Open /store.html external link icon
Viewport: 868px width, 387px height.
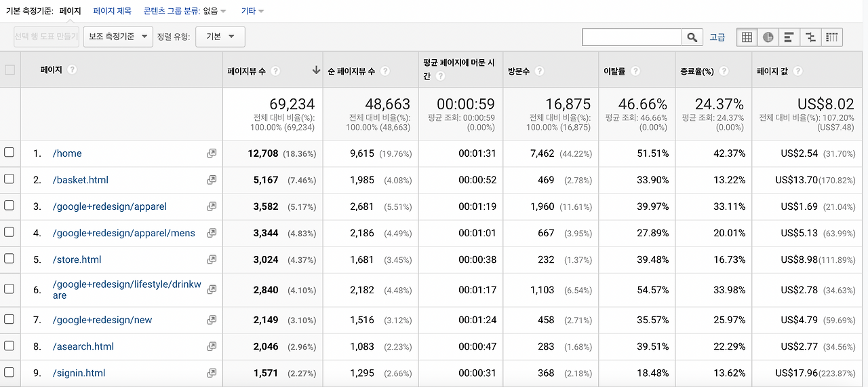coord(212,259)
